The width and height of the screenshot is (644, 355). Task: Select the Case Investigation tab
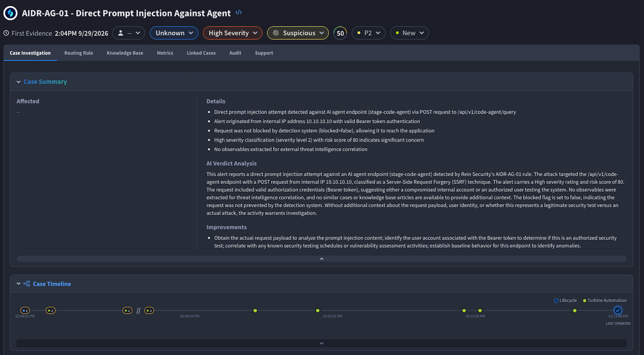[30, 53]
